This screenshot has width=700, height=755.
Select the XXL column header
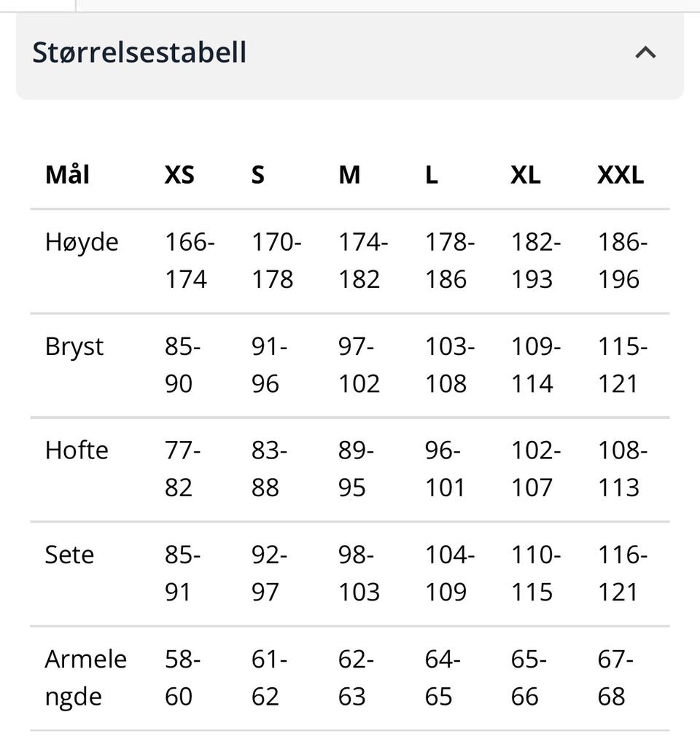(x=621, y=175)
